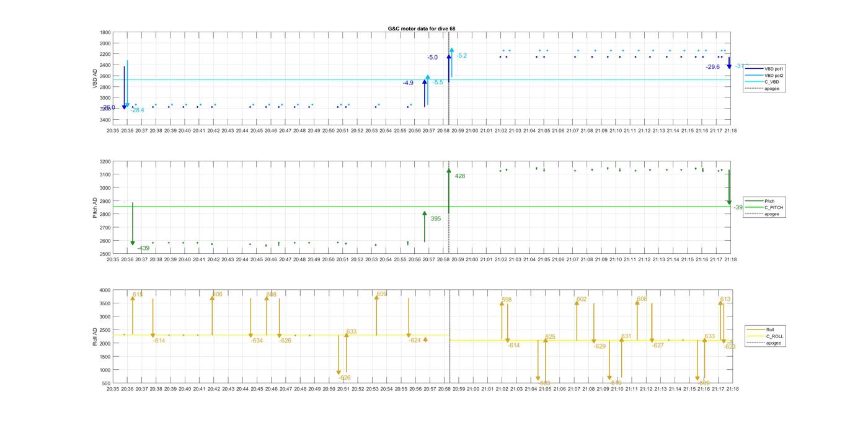868x430 pixels.
Task: Select the "apogee" entry in the VBD legend
Action: [761, 88]
